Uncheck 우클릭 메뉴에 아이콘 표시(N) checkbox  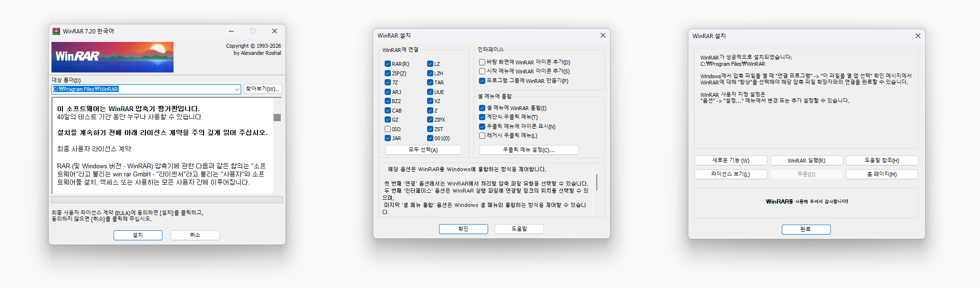pos(482,127)
